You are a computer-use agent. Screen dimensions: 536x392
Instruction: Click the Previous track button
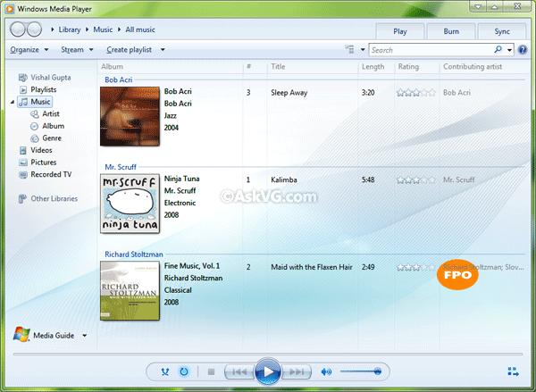click(239, 371)
